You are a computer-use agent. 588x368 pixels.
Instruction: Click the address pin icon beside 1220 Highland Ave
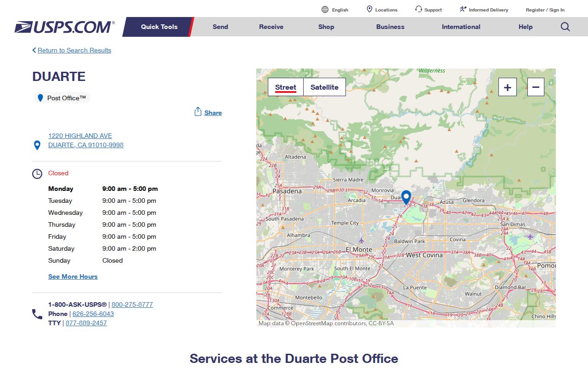(37, 145)
